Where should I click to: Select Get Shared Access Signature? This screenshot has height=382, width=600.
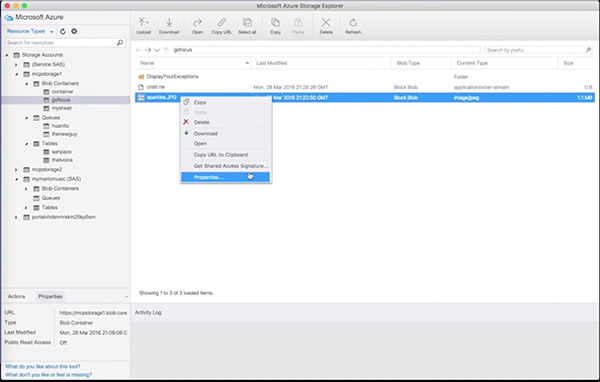click(x=226, y=166)
